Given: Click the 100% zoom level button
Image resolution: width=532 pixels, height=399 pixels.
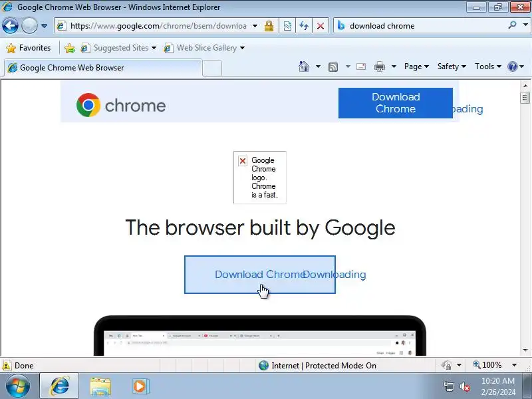Looking at the screenshot, I should point(487,365).
